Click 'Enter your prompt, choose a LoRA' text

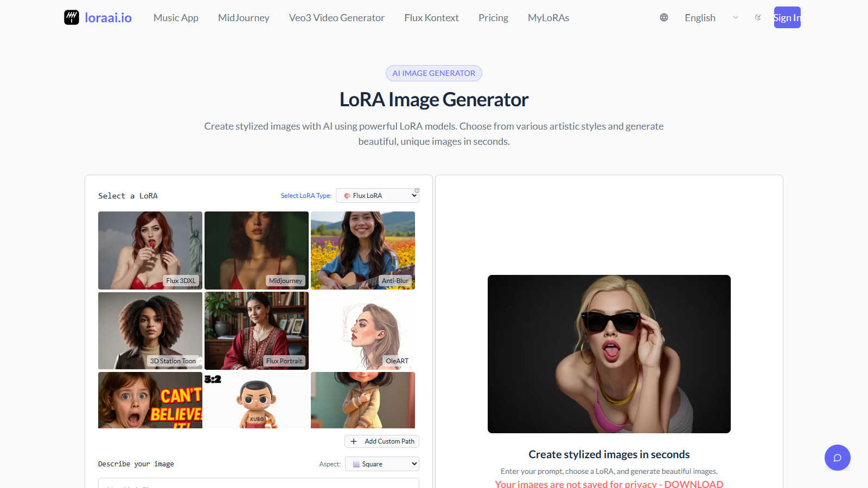click(609, 471)
